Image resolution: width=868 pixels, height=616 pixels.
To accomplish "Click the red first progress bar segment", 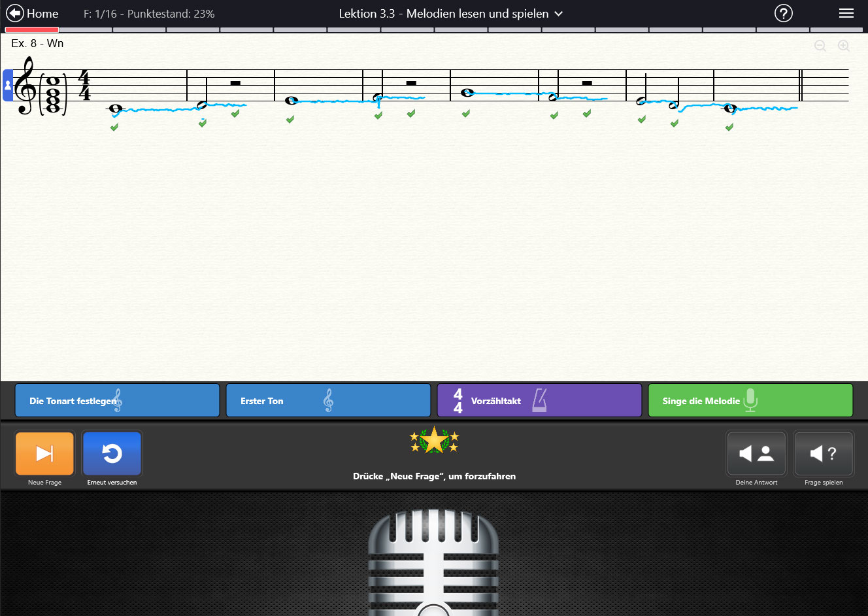I will pos(32,29).
